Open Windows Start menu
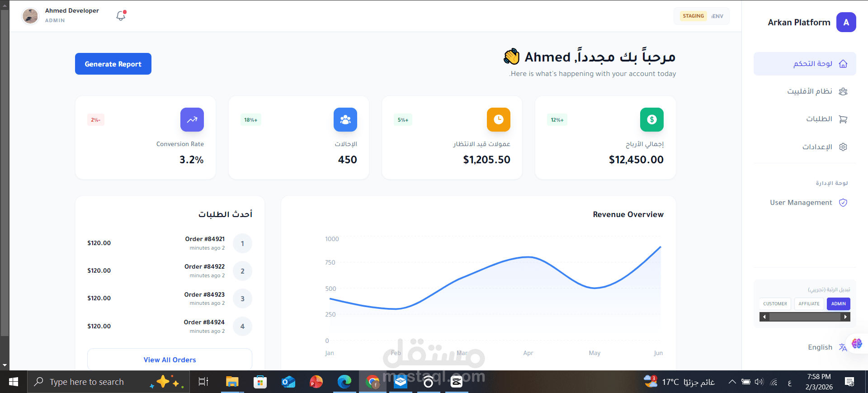868x393 pixels. pyautogui.click(x=14, y=382)
